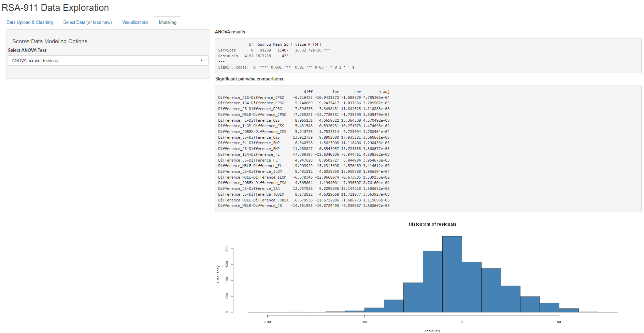The image size is (644, 333).
Task: Click the residuals x-axis label
Action: [432, 331]
